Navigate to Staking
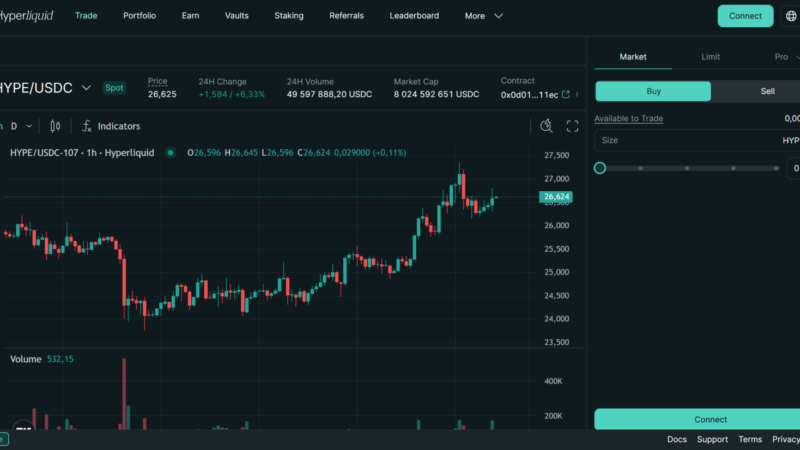Image resolution: width=800 pixels, height=450 pixels. coord(289,16)
